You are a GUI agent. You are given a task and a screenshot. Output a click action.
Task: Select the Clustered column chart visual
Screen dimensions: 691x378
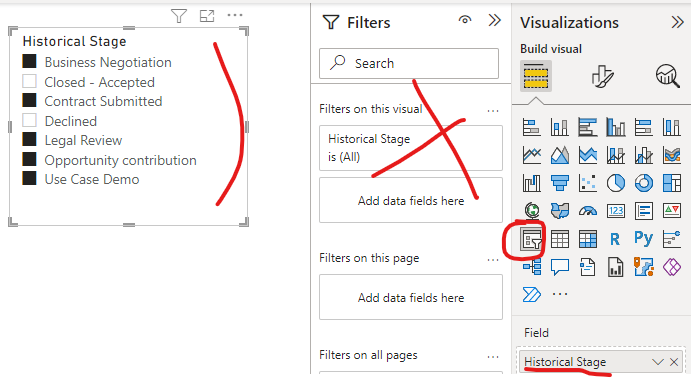pyautogui.click(x=616, y=127)
